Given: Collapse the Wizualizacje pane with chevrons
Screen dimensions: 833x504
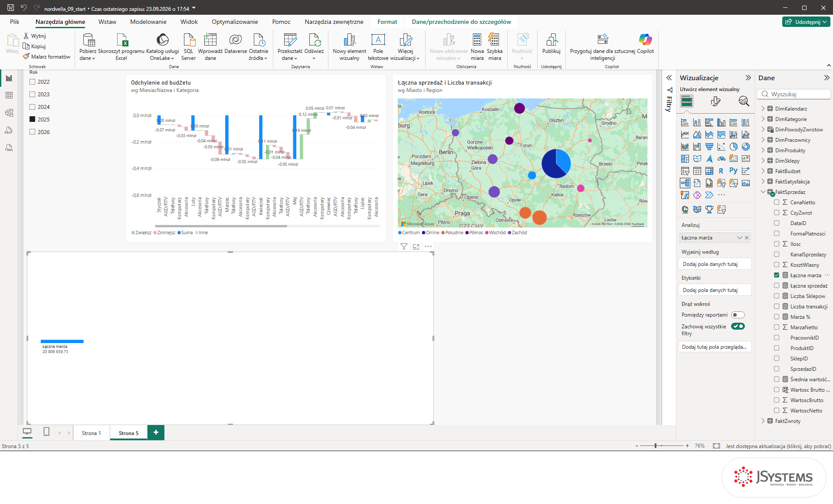Looking at the screenshot, I should pos(748,78).
